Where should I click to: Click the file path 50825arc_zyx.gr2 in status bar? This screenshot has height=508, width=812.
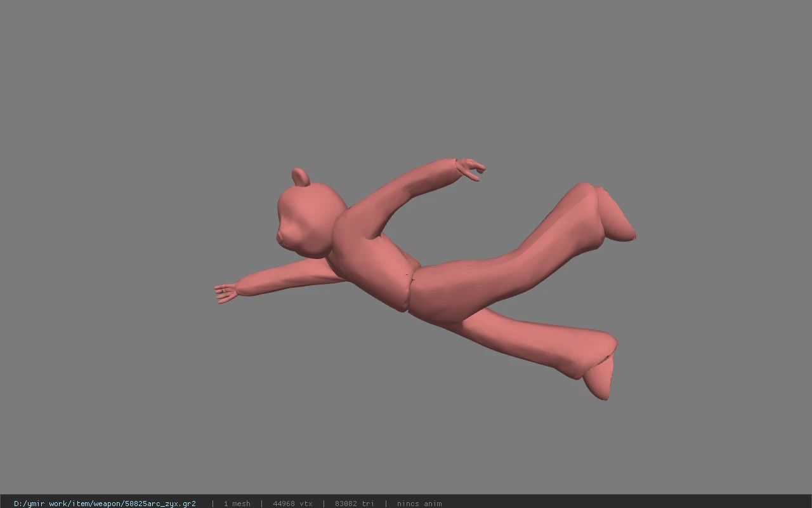pos(105,504)
